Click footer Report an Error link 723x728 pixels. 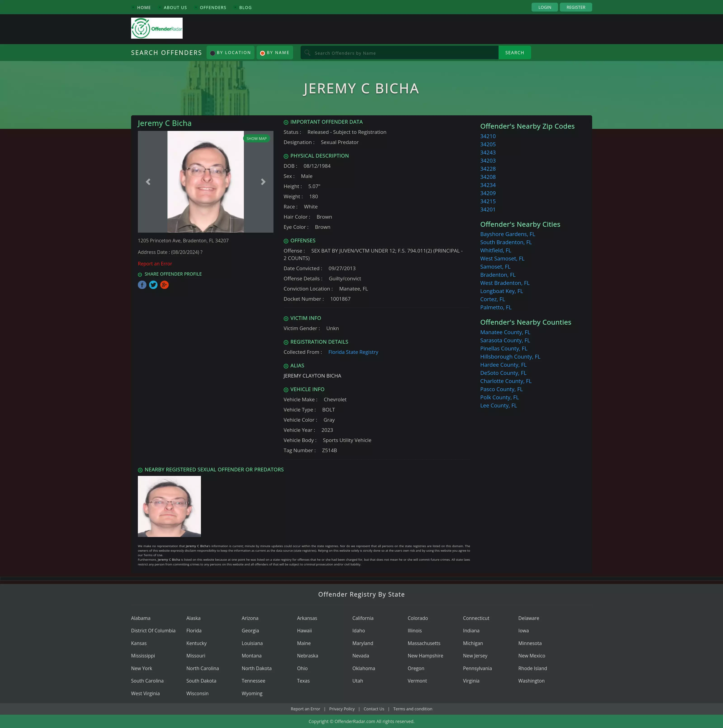[x=305, y=709]
